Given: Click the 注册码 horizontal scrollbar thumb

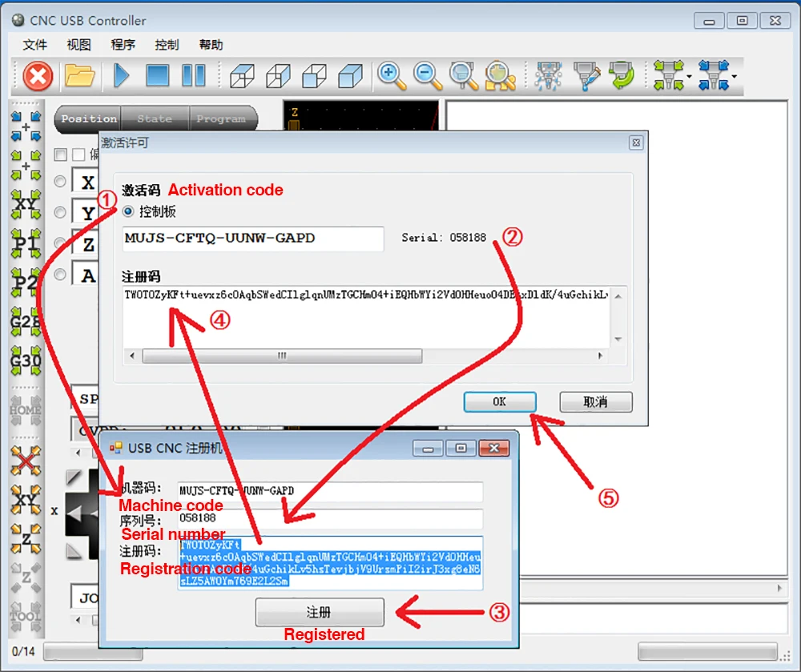Looking at the screenshot, I should (282, 356).
